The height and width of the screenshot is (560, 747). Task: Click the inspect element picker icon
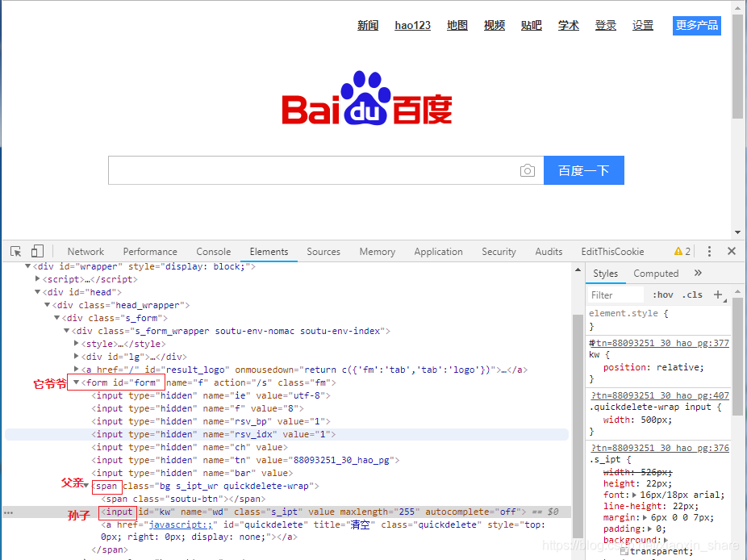pyautogui.click(x=15, y=251)
